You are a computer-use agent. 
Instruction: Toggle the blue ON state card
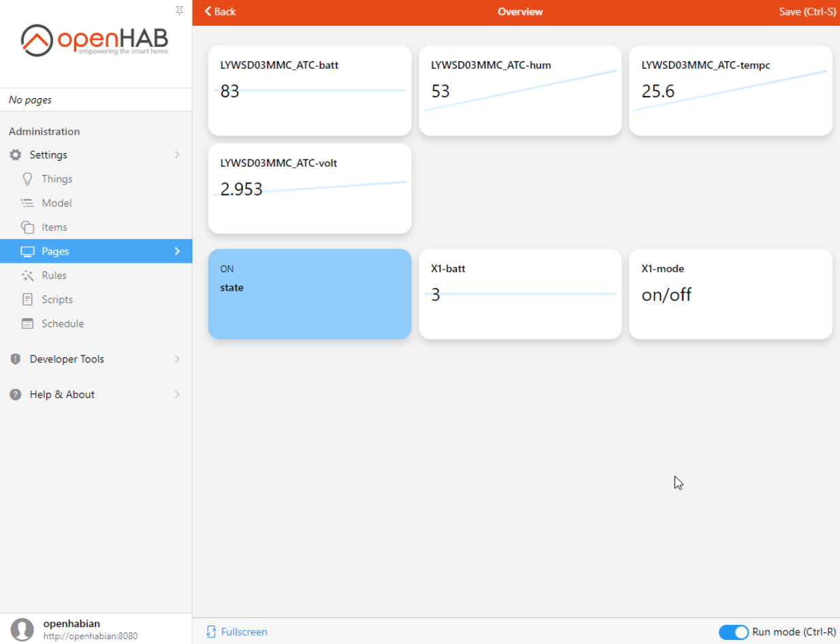click(310, 293)
